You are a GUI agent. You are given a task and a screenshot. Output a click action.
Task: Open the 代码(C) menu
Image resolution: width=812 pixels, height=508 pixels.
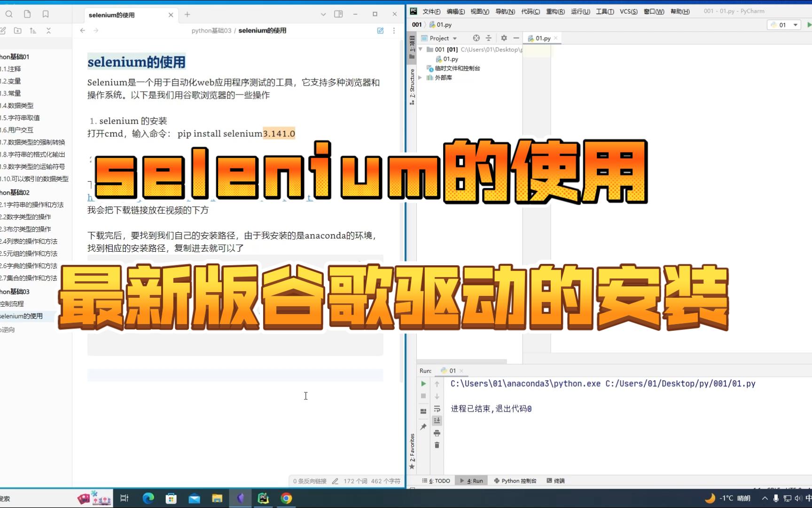point(531,11)
